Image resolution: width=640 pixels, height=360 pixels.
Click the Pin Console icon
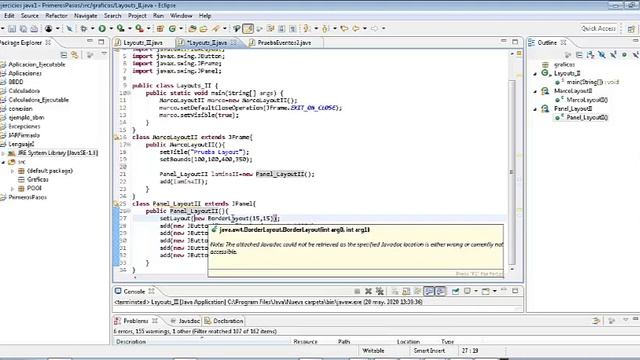[x=456, y=291]
